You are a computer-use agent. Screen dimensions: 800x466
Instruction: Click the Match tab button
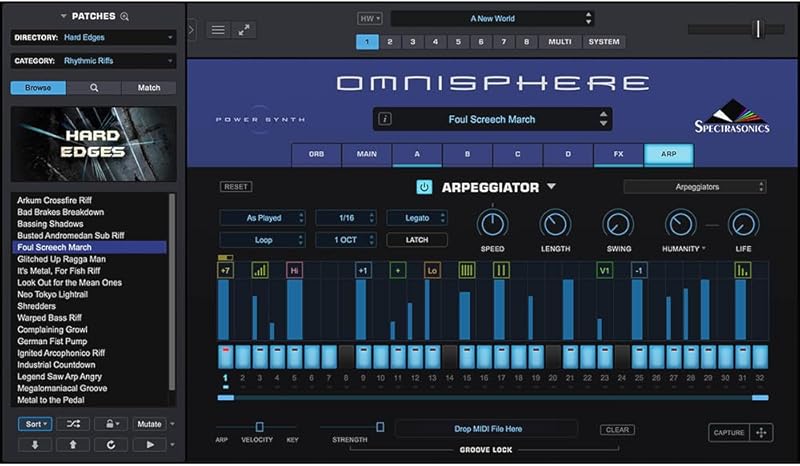pyautogui.click(x=149, y=88)
